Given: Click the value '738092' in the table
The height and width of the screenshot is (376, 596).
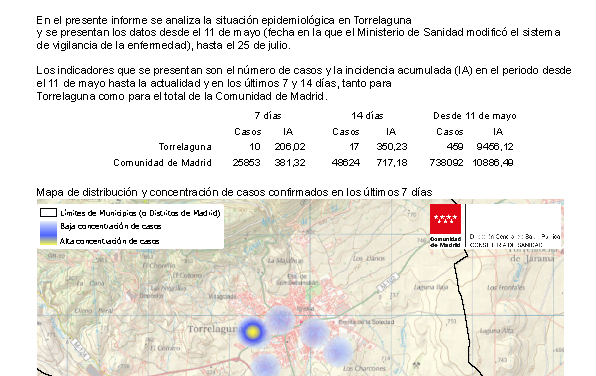Looking at the screenshot, I should 446,163.
